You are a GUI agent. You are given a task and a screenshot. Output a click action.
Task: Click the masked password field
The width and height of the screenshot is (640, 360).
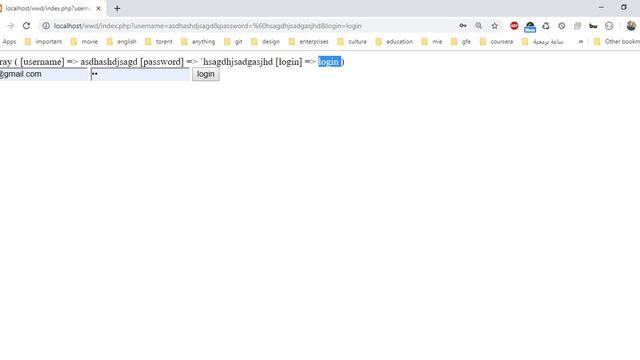pos(140,74)
